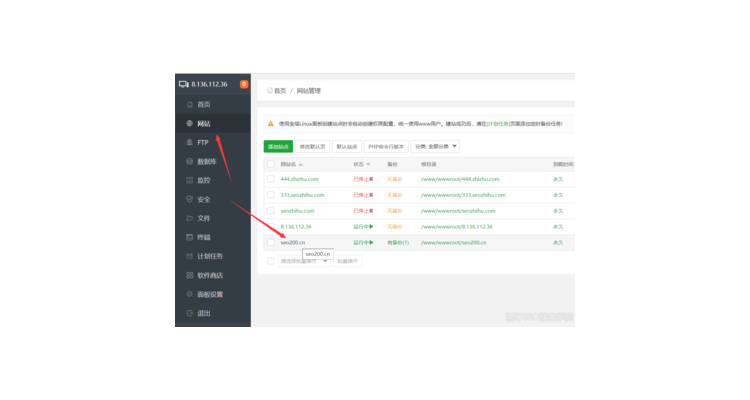750x400 pixels.
Task: Click the 数据库 database icon in sidebar
Action: 189,161
